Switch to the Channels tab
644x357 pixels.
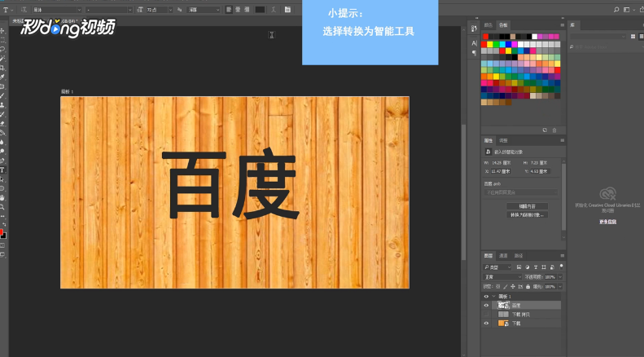503,256
